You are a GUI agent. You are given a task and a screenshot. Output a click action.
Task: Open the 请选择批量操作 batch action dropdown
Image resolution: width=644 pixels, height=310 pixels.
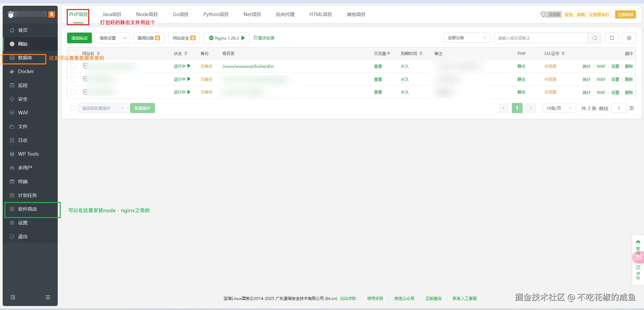[103, 108]
